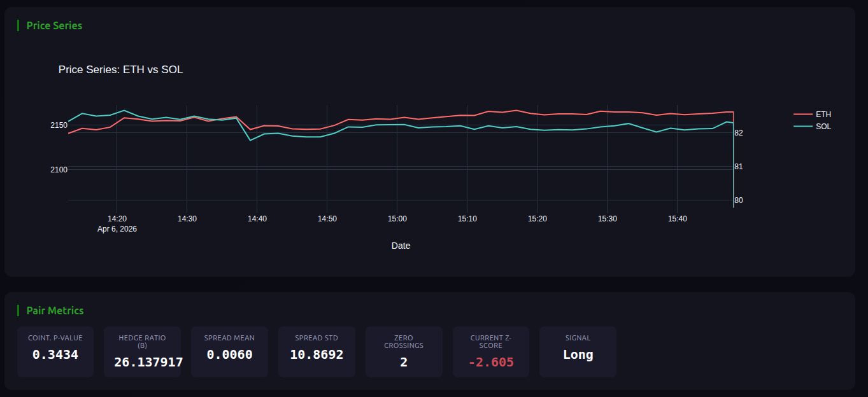Image resolution: width=868 pixels, height=397 pixels.
Task: Click the 15:00 tick on time axis
Action: pyautogui.click(x=397, y=218)
